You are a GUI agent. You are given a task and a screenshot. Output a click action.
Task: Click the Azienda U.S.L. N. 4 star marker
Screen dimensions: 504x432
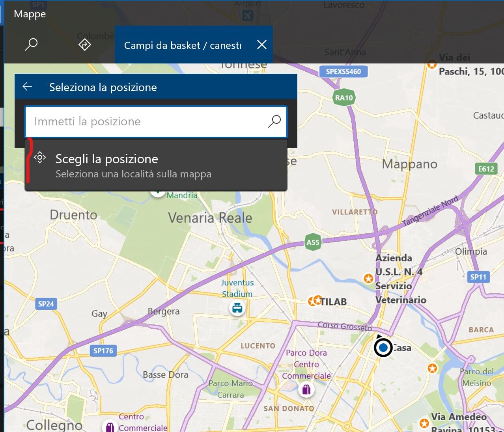(x=368, y=279)
